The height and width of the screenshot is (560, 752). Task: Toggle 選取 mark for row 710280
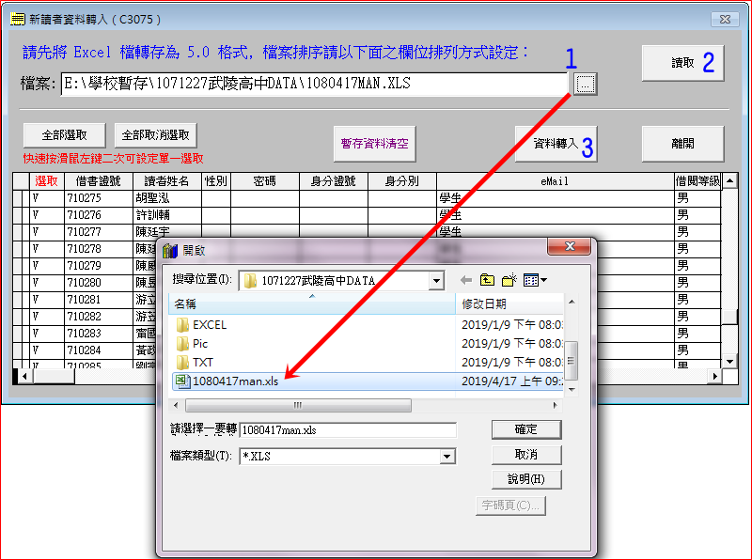[46, 283]
